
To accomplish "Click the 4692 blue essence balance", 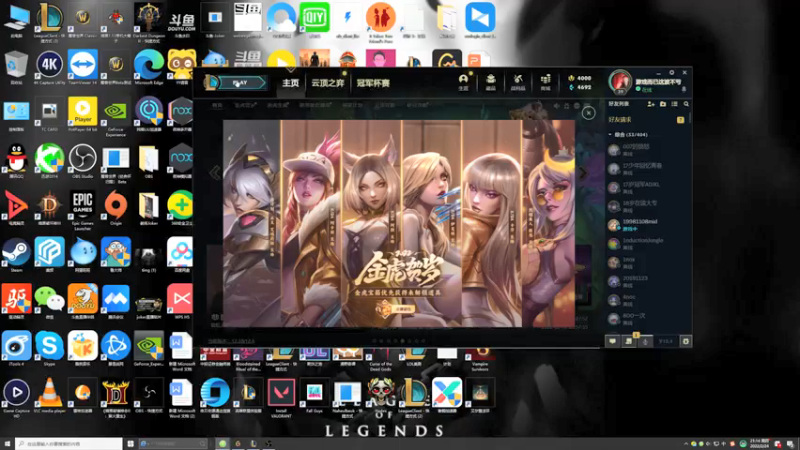I will [x=580, y=87].
